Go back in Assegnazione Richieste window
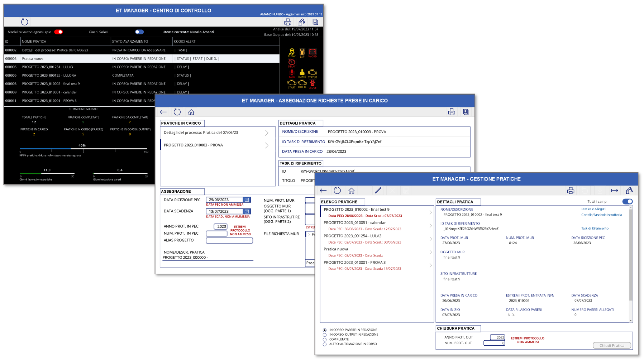644x360 pixels. click(163, 112)
